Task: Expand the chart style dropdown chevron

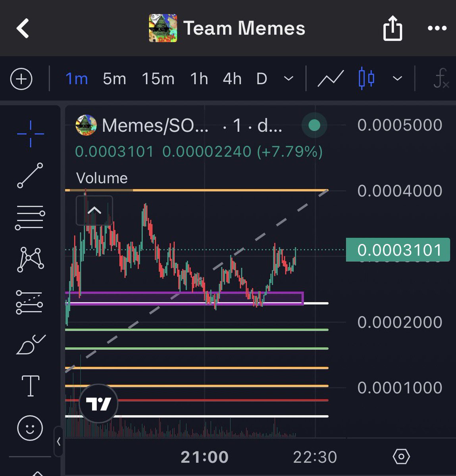Action: [x=397, y=79]
